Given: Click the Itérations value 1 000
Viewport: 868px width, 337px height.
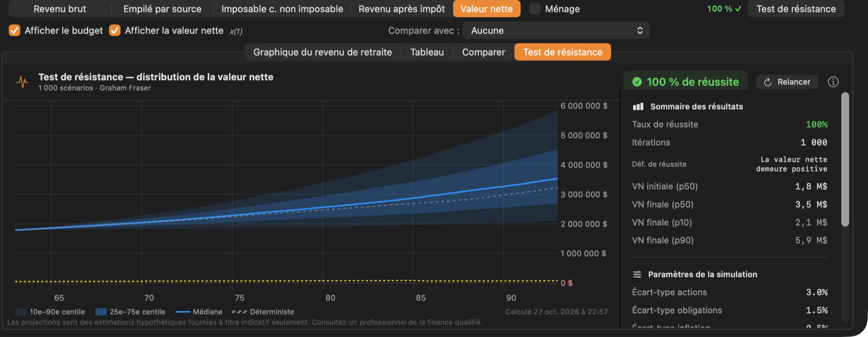Looking at the screenshot, I should [814, 142].
